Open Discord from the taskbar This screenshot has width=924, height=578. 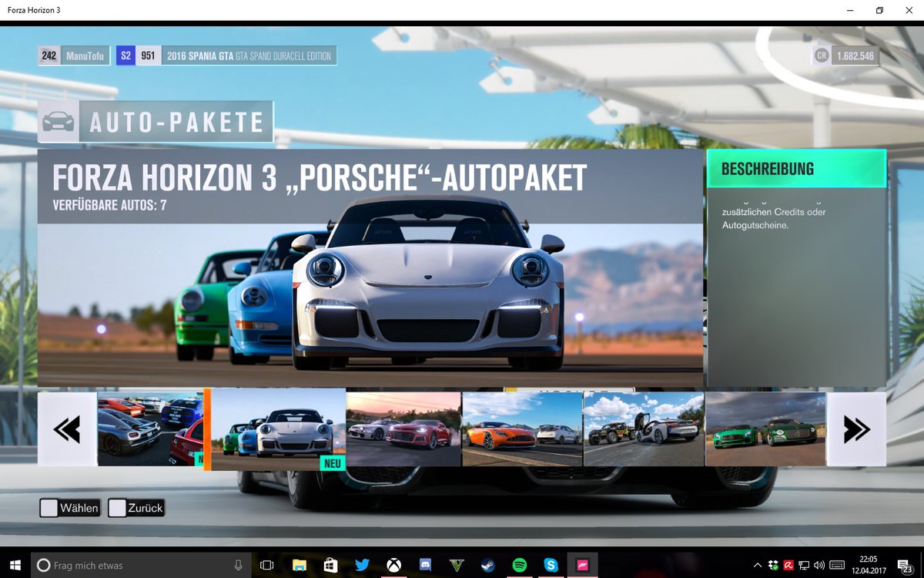point(425,565)
